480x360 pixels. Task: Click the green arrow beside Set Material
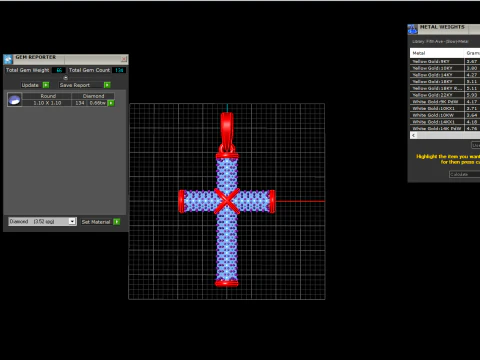point(117,222)
